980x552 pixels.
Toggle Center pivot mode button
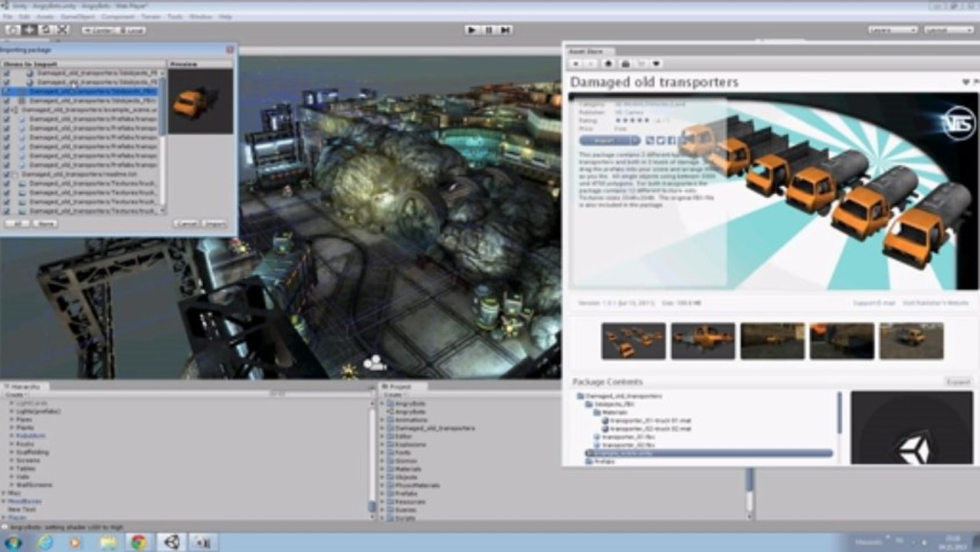pyautogui.click(x=100, y=30)
